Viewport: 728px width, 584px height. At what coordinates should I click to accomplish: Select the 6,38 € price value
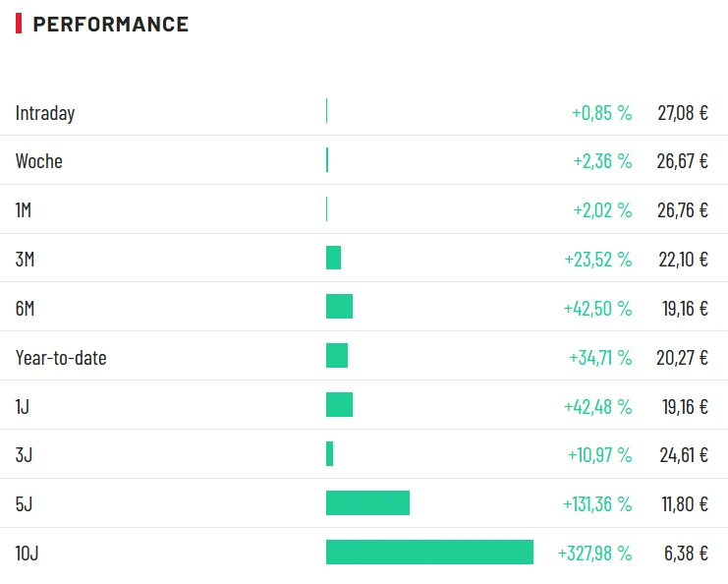(686, 554)
